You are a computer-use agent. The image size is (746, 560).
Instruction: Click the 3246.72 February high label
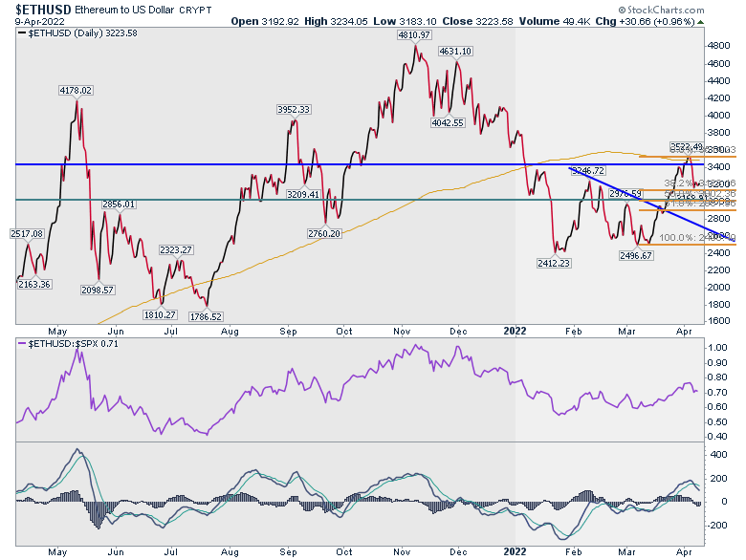point(588,170)
